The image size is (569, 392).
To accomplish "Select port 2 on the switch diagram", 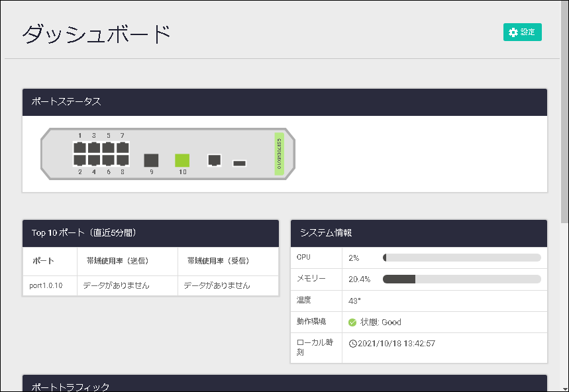I will point(79,160).
